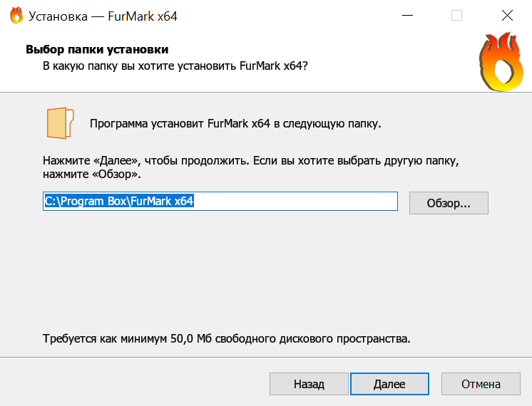The image size is (532, 406).
Task: Minimize the FurMark installer window
Action: (x=407, y=16)
